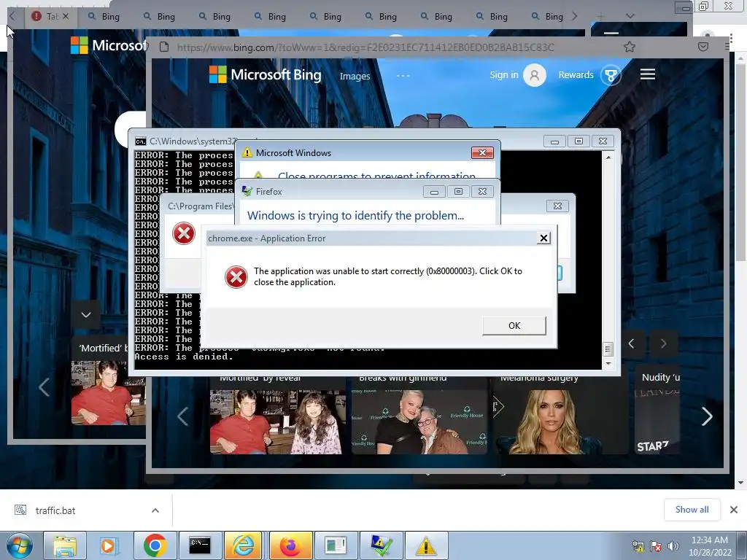Click the previous arrow in the back window carousel
Screen dimensions: 747x560
(44, 387)
